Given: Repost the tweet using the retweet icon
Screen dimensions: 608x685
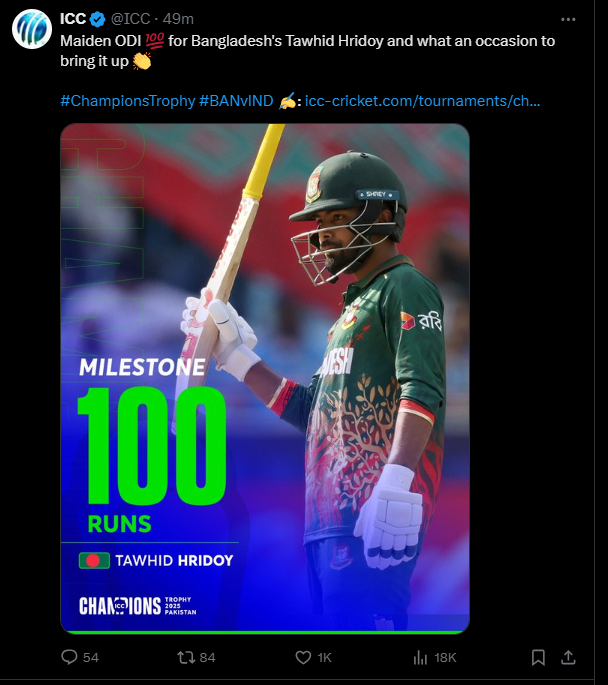Looking at the screenshot, I should click(x=186, y=657).
